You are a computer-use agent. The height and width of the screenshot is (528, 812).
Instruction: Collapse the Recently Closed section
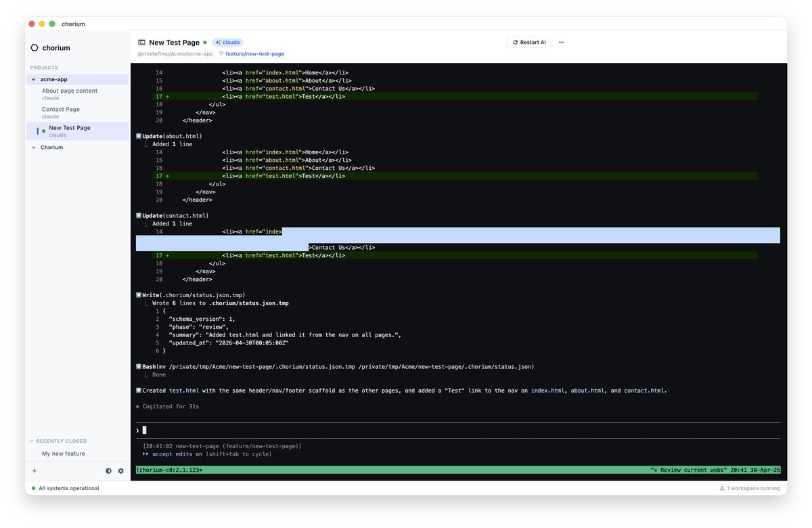click(32, 441)
